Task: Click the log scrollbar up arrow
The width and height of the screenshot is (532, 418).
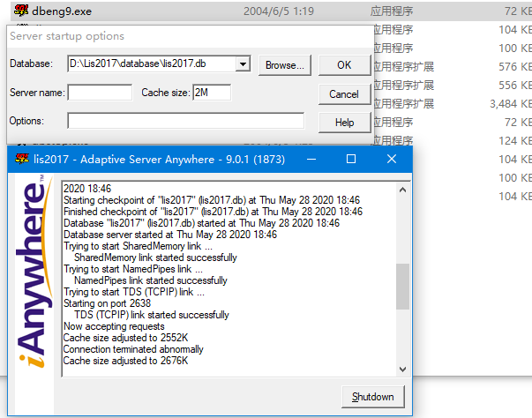Action: click(402, 190)
